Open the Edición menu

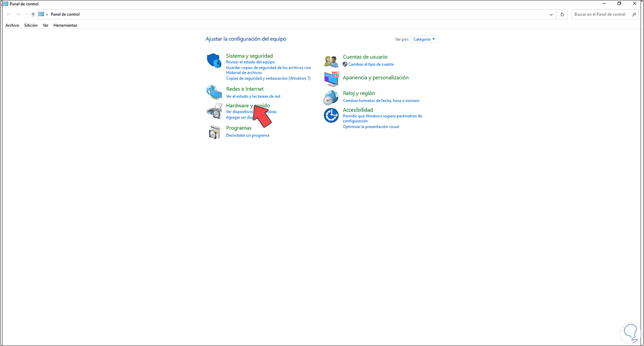tap(31, 25)
